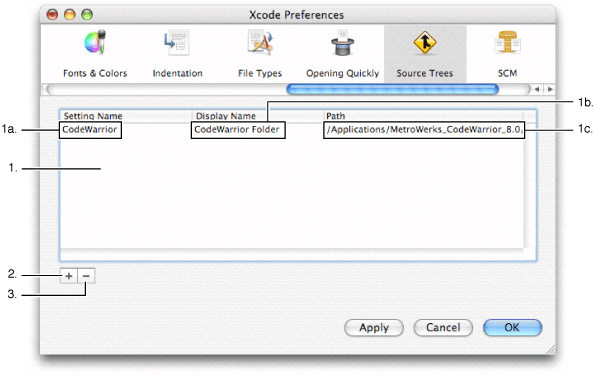Viewport: 595px width, 377px height.
Task: Click the toolbar scroll left arrow
Action: [x=537, y=89]
